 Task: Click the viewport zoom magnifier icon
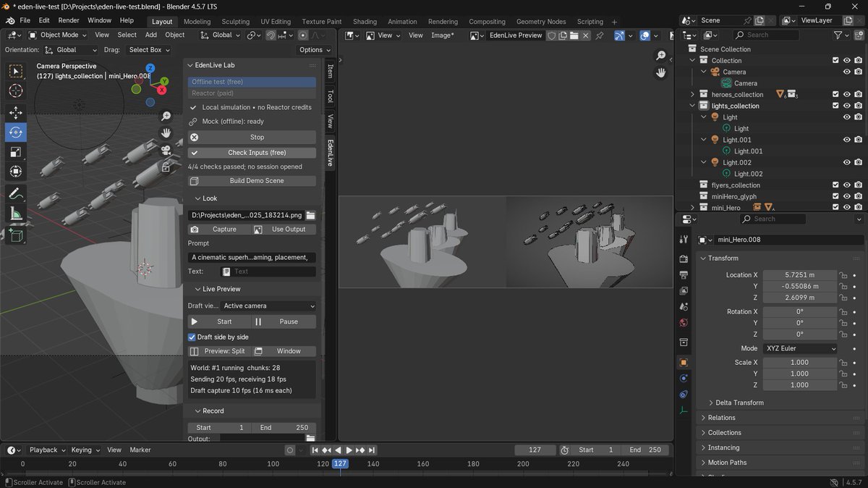(x=166, y=116)
